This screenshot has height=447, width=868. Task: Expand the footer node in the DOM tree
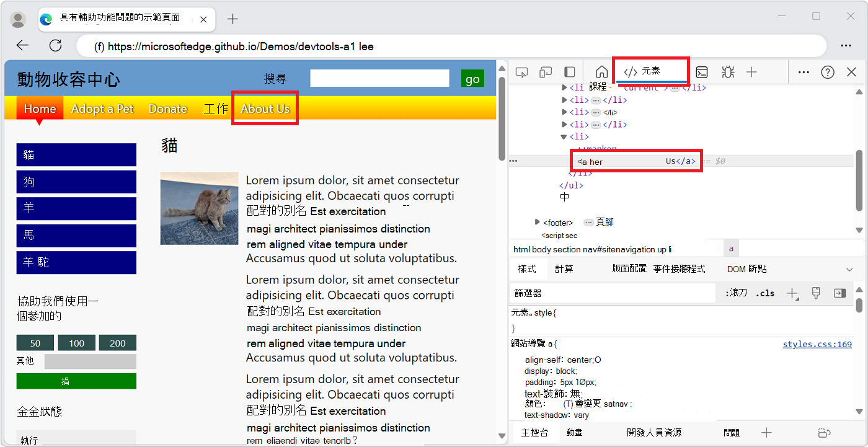537,222
